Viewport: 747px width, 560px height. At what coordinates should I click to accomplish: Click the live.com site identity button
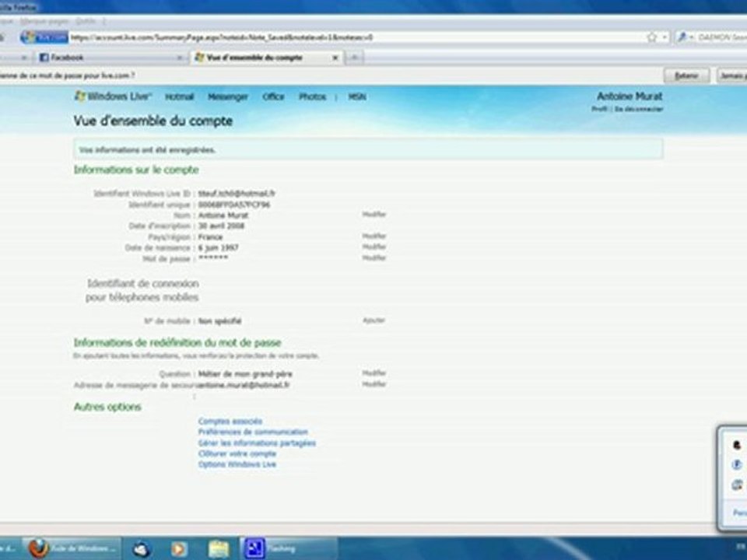pos(44,37)
